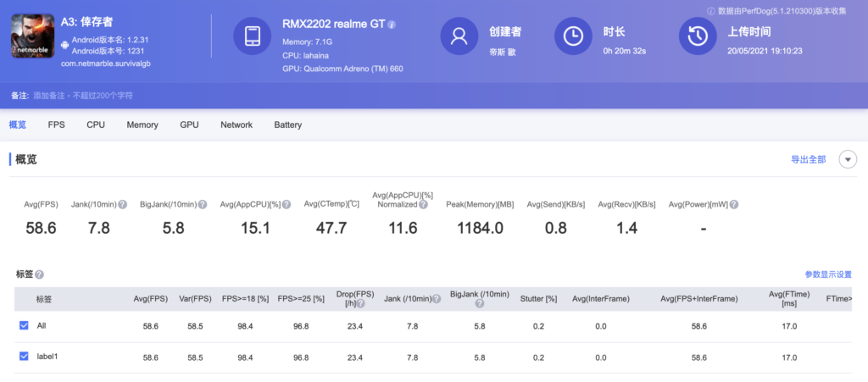868x382 pixels.
Task: Open help icon beside Avg(Power)[mW]
Action: (734, 204)
